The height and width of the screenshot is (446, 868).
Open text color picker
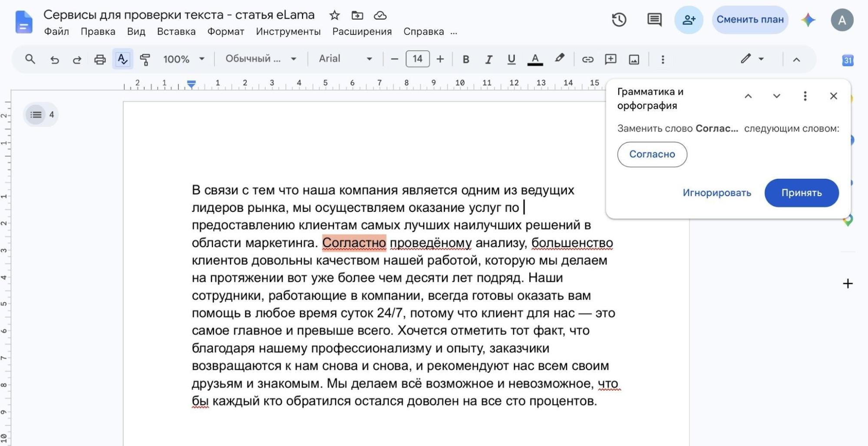point(535,59)
